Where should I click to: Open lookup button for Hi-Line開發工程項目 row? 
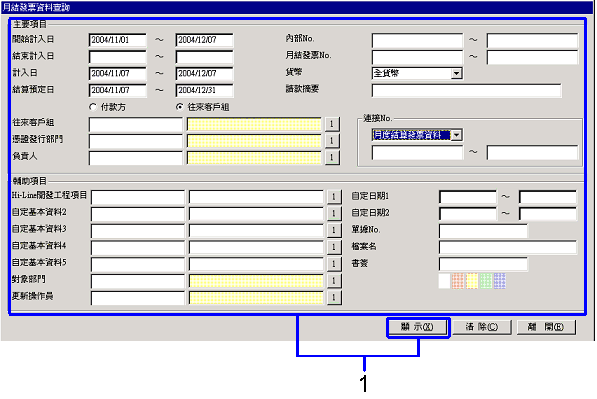[x=334, y=197]
